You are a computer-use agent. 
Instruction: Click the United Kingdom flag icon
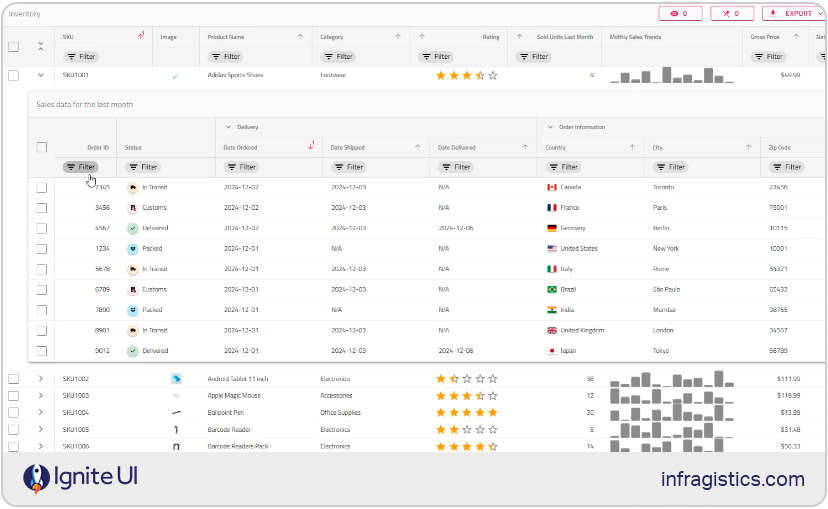tap(551, 330)
